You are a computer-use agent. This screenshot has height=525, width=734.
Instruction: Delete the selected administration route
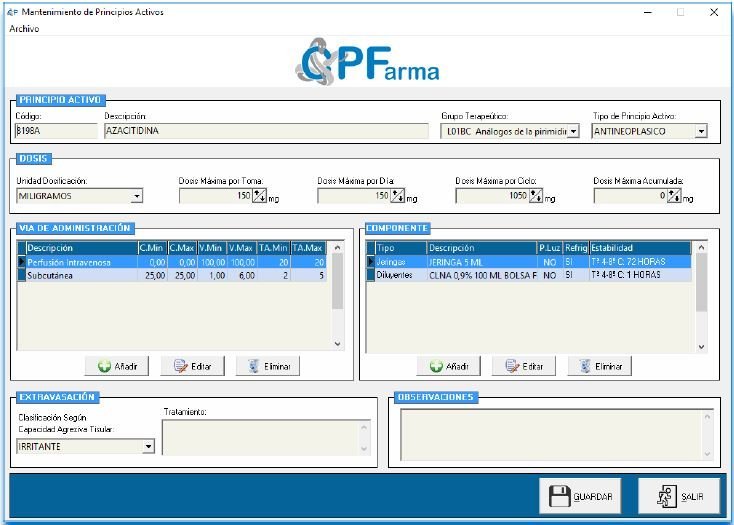click(x=268, y=366)
